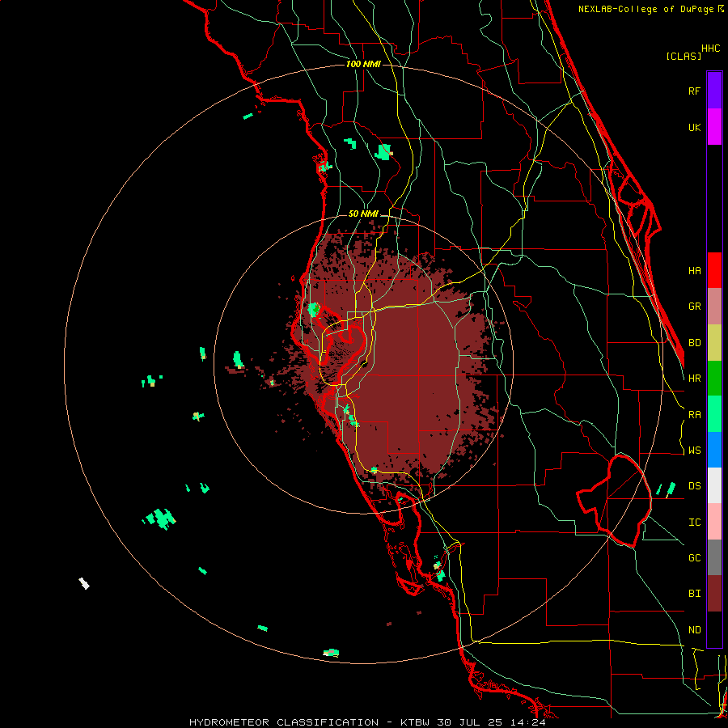728x728 pixels.
Task: Click the blue WS legend swatch
Action: [x=714, y=450]
